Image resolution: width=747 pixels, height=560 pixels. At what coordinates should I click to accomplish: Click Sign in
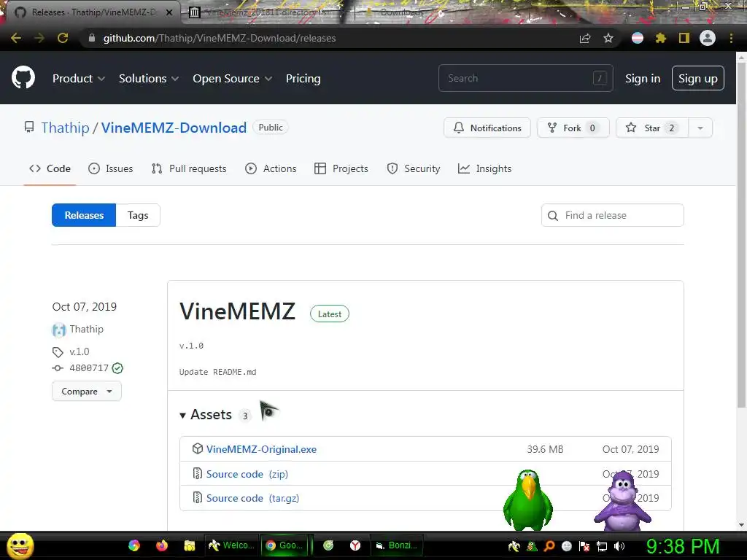click(643, 79)
